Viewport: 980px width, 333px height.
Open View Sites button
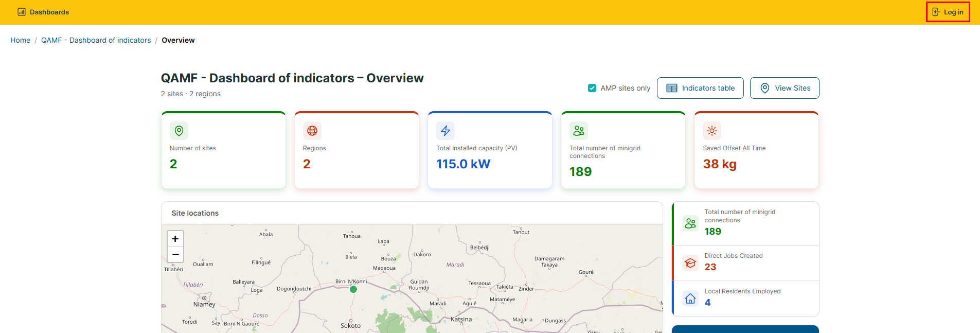pyautogui.click(x=785, y=88)
